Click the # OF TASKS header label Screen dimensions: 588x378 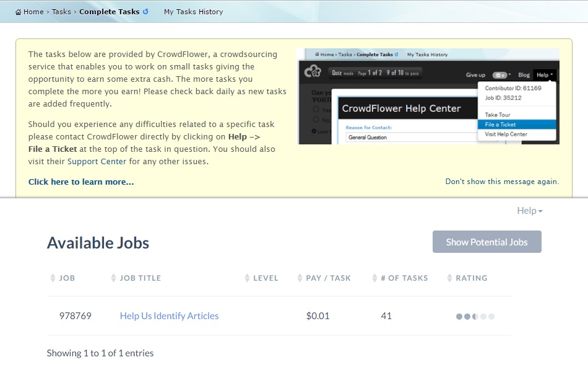pyautogui.click(x=404, y=278)
